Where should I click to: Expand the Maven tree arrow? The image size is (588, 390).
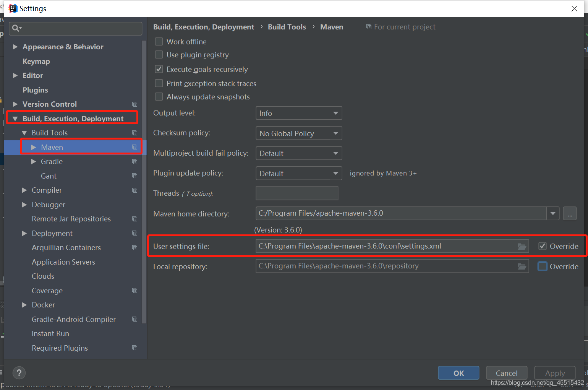(34, 147)
